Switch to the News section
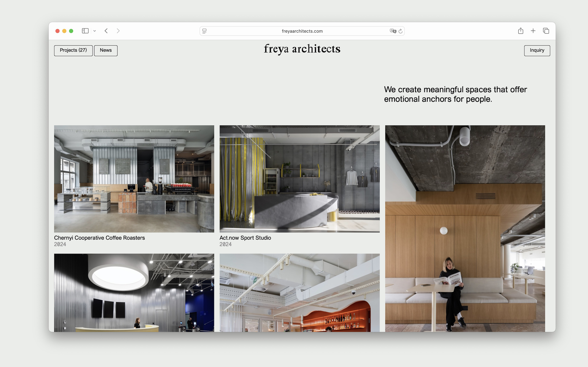 (x=105, y=51)
